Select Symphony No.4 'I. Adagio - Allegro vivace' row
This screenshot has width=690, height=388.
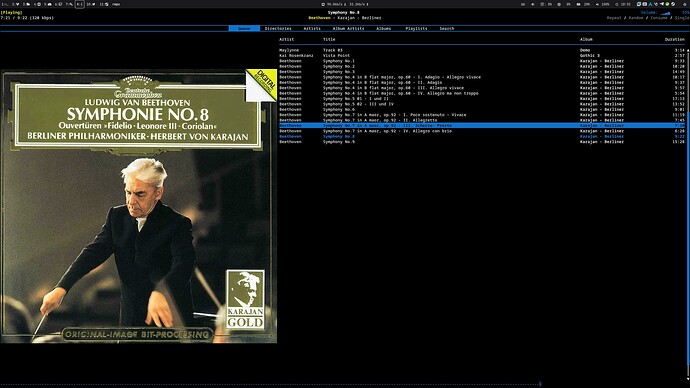482,77
